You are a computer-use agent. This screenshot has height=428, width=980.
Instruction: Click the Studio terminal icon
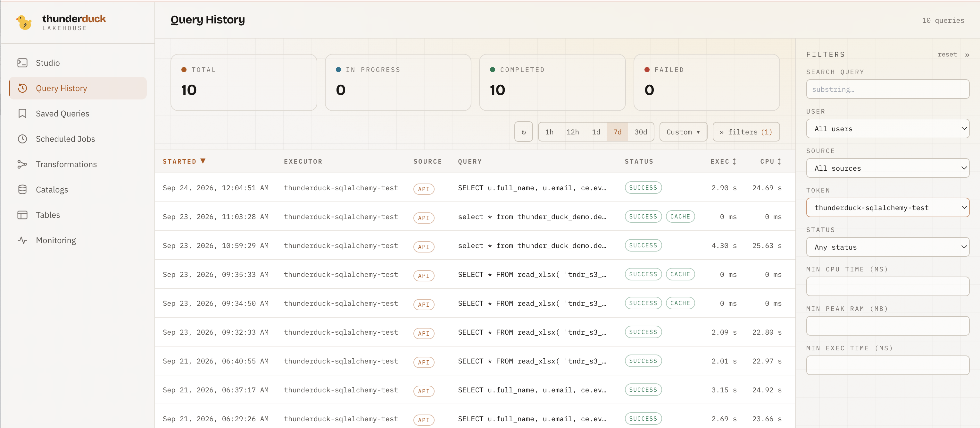22,63
